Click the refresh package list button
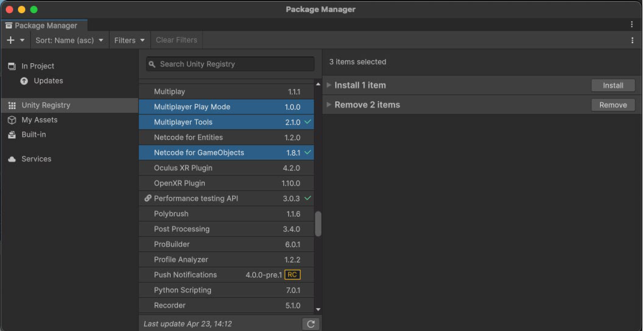Image resolution: width=644 pixels, height=331 pixels. pos(311,324)
